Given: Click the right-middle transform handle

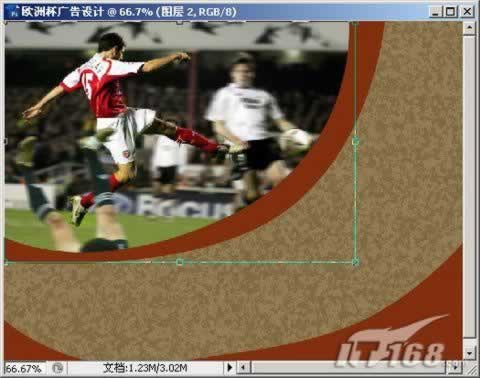Looking at the screenshot, I should click(x=355, y=141).
